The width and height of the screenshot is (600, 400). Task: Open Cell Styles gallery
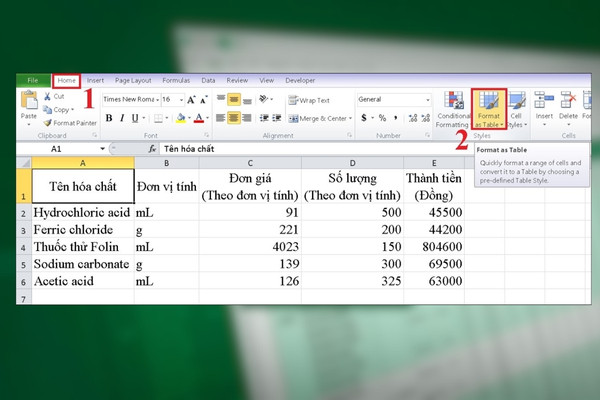[517, 109]
